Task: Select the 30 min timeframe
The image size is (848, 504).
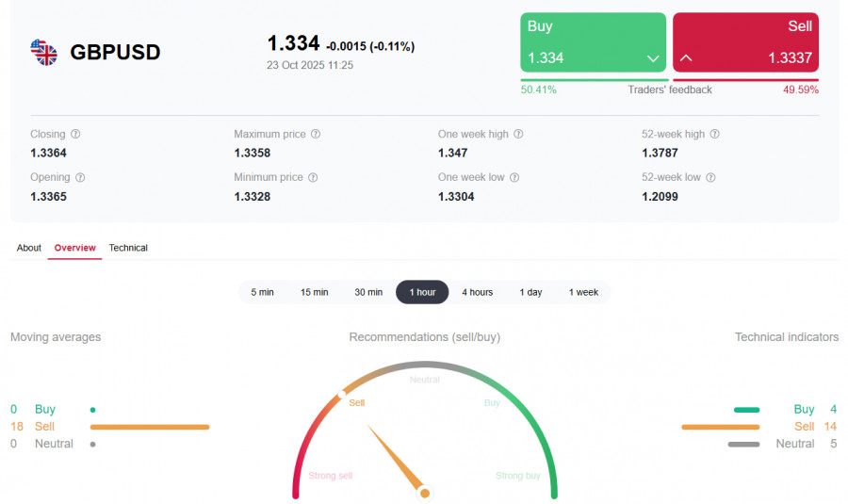Action: [368, 292]
